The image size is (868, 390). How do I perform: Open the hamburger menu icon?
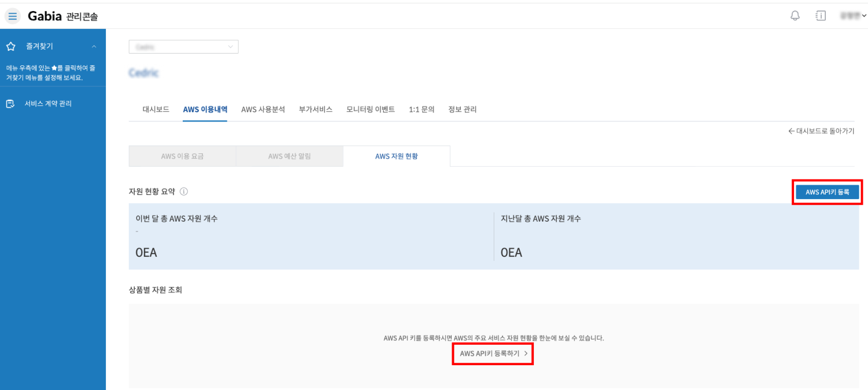click(x=13, y=16)
